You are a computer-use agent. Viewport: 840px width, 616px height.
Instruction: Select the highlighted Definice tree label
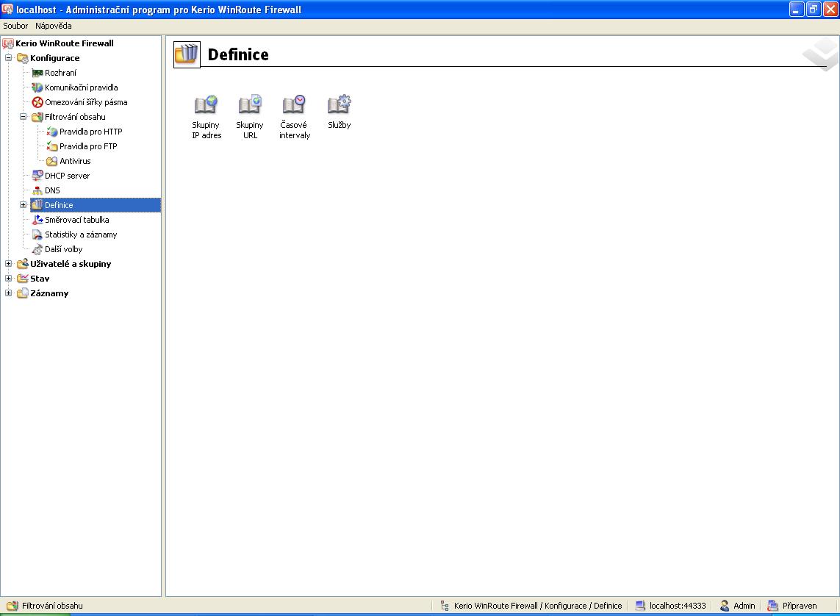pos(59,205)
